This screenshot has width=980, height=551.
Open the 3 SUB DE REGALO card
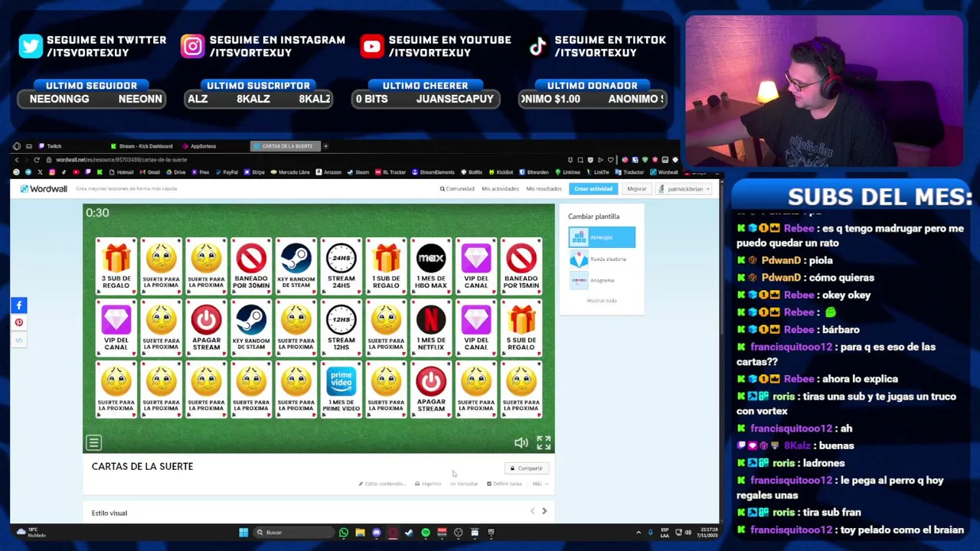[116, 266]
